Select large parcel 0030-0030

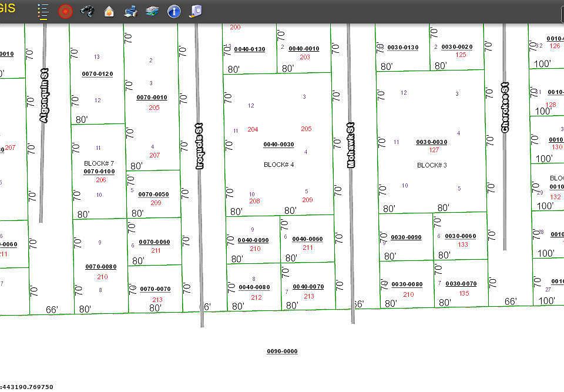coord(432,142)
